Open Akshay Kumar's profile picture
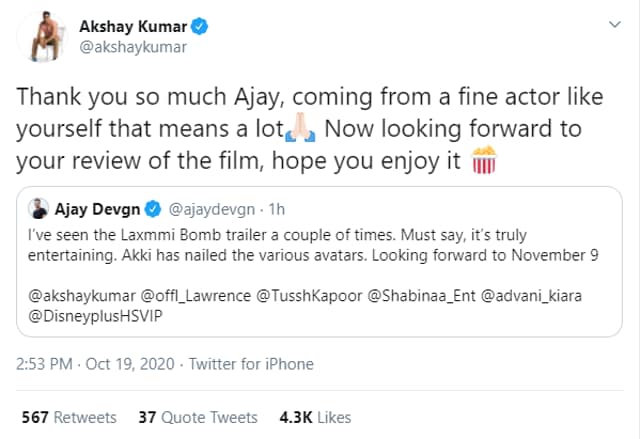The image size is (640, 439). tap(42, 37)
